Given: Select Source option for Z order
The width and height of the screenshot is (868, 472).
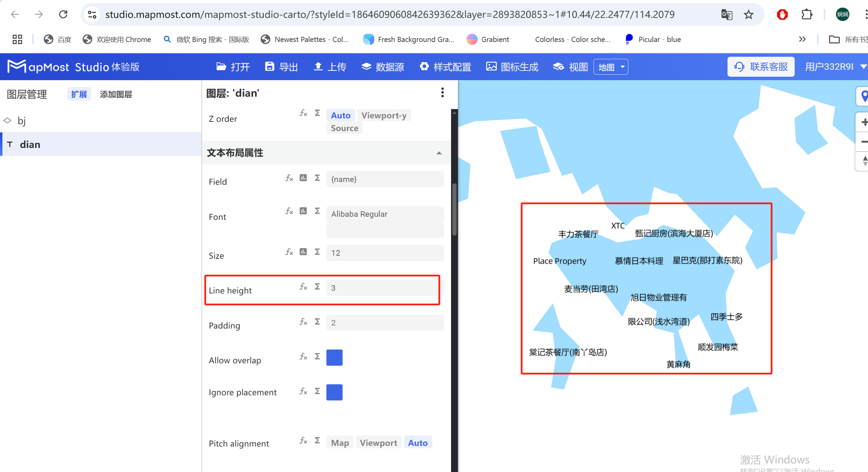Looking at the screenshot, I should [x=344, y=128].
